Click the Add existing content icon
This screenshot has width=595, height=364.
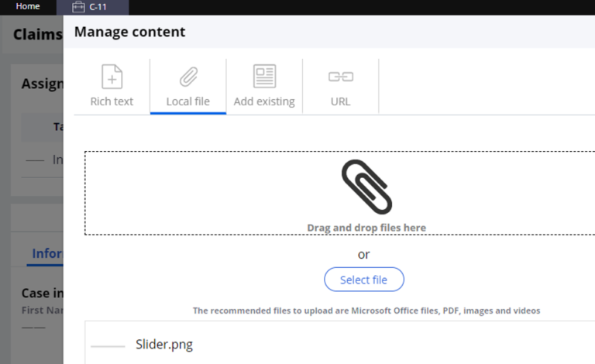(x=264, y=77)
